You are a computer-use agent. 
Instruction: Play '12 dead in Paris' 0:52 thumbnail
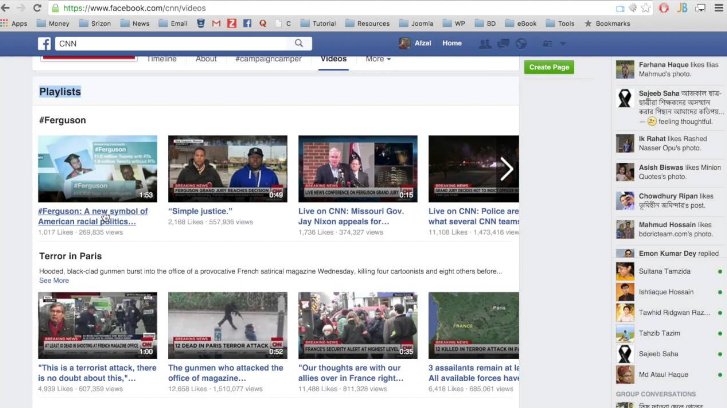tap(228, 325)
